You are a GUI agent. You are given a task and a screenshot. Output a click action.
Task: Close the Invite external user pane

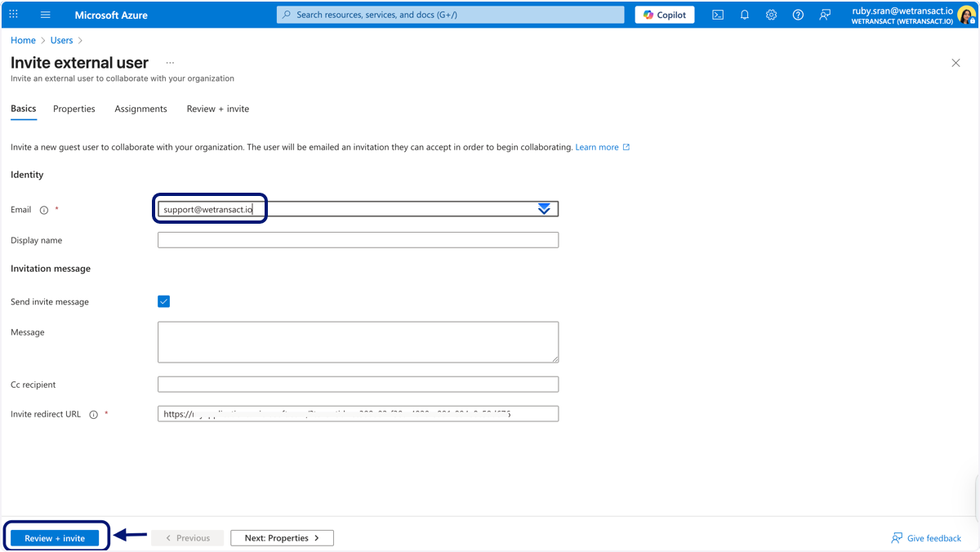(x=956, y=63)
